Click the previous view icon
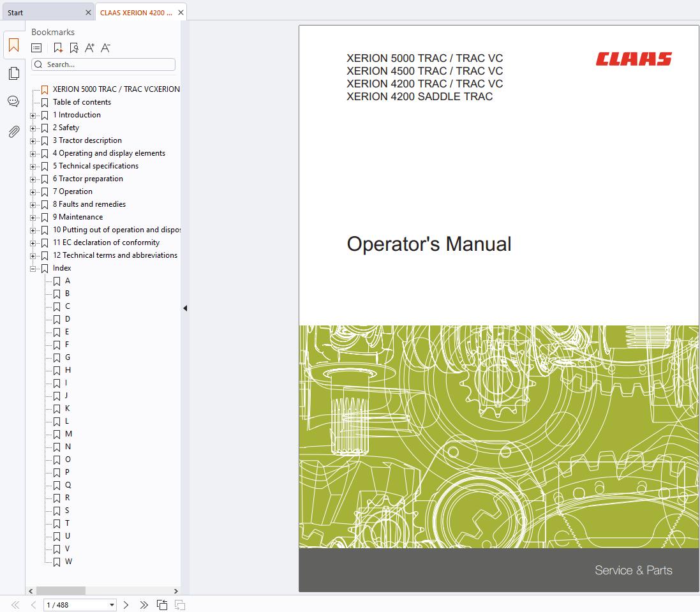The width and height of the screenshot is (700, 612). pos(162,605)
